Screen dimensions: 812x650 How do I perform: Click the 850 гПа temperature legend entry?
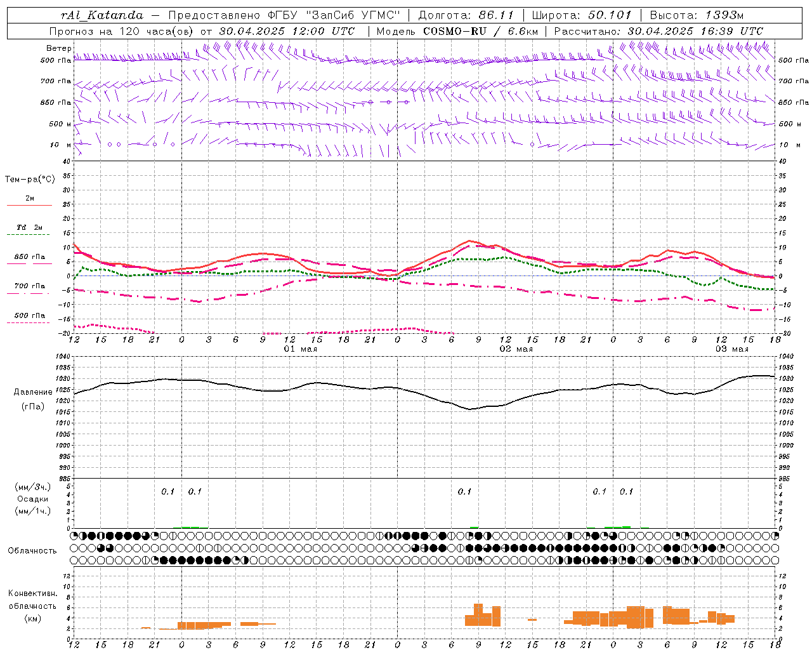[30, 257]
